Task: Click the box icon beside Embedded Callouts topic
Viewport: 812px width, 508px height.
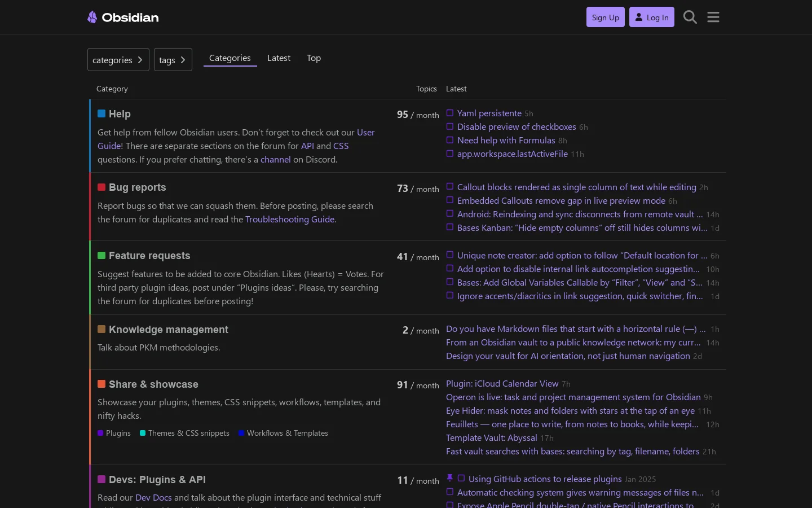Action: pyautogui.click(x=450, y=200)
